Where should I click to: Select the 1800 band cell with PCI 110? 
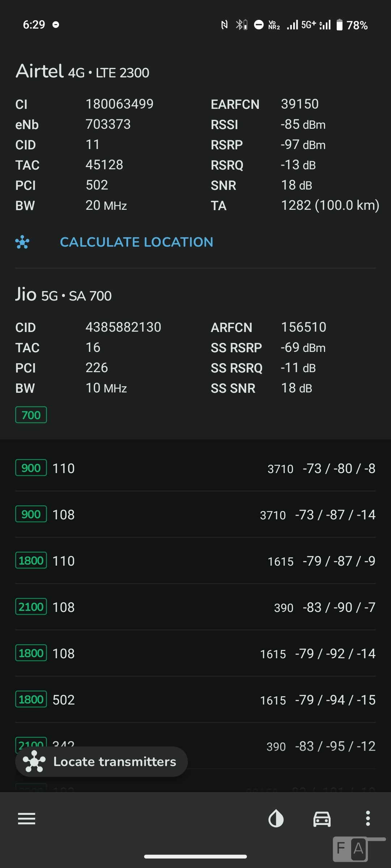(x=195, y=561)
